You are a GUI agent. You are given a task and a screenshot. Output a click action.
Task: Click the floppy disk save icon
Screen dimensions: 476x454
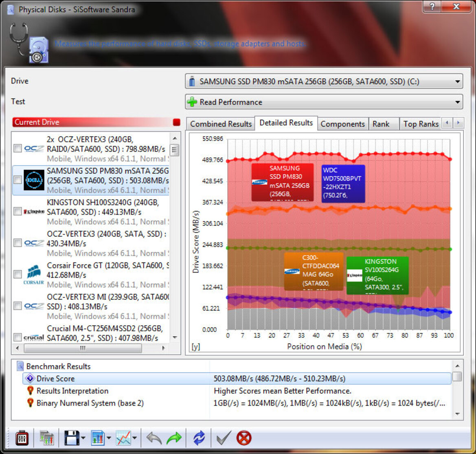(72, 438)
